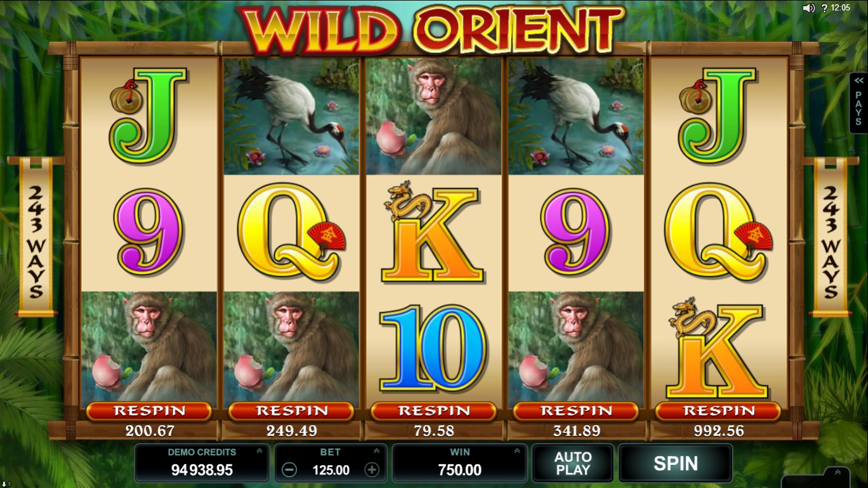
Task: Click the monkey symbol atop the middle reel
Action: point(433,116)
